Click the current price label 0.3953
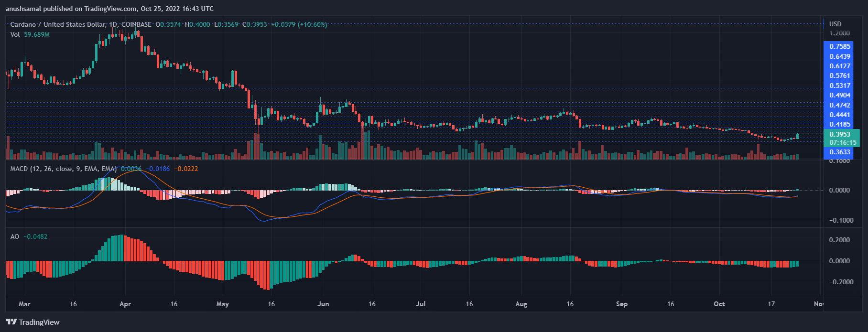The image size is (868, 332). (x=840, y=134)
